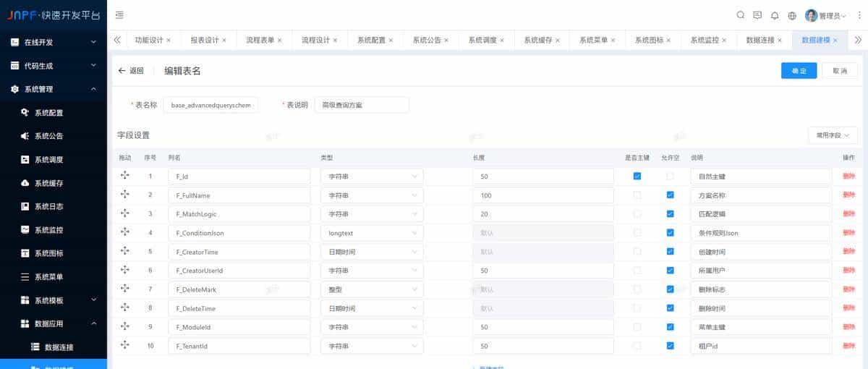Viewport: 868px width, 369px height.
Task: Click the 系统缓存 sidebar icon
Action: [25, 183]
